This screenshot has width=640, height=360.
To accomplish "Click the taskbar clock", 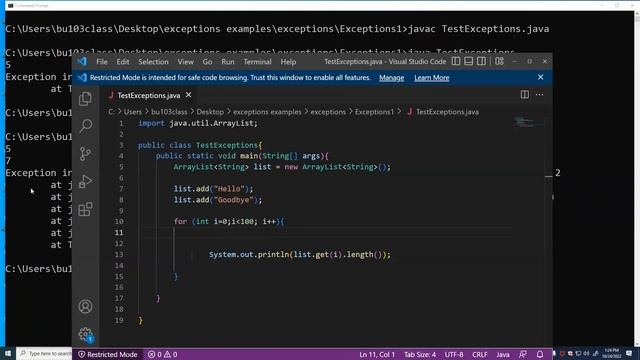I will pyautogui.click(x=611, y=353).
